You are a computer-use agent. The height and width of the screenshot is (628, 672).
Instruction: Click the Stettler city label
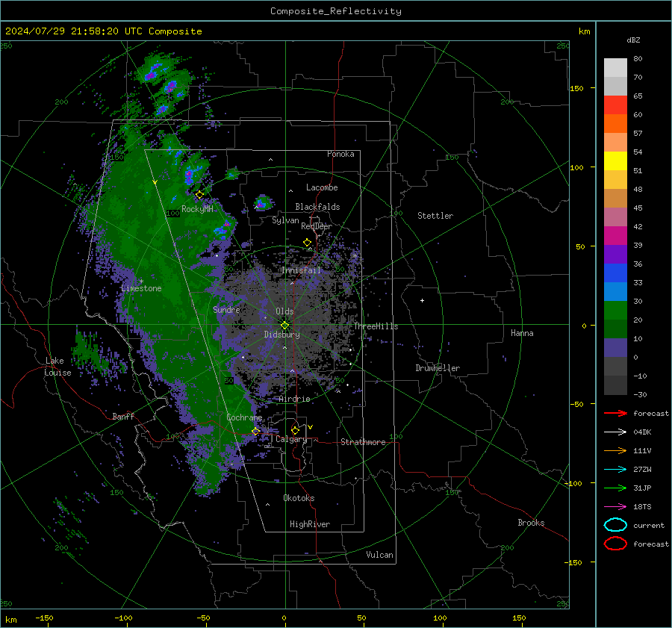pyautogui.click(x=435, y=216)
